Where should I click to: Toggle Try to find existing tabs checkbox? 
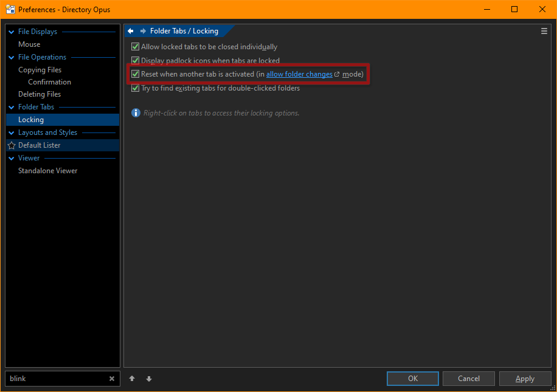coord(135,88)
